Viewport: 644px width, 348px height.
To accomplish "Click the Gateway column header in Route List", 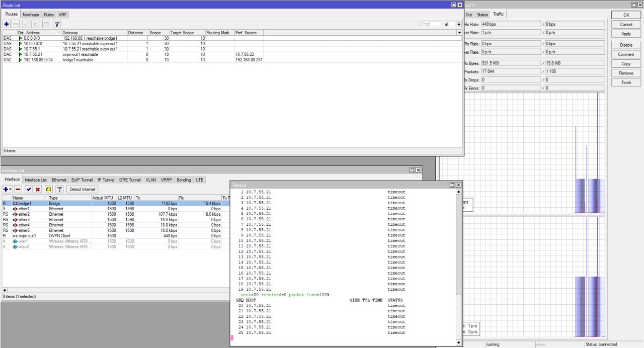I will pos(94,33).
